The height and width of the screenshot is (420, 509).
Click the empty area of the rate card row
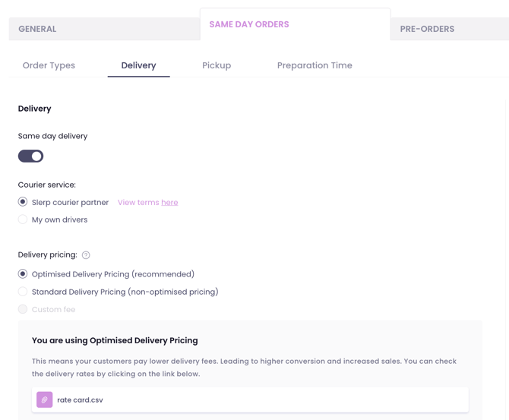[289, 399]
